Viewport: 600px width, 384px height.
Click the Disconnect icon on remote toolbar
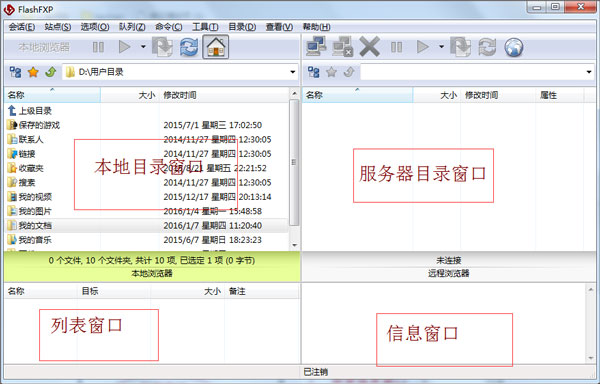(x=342, y=47)
